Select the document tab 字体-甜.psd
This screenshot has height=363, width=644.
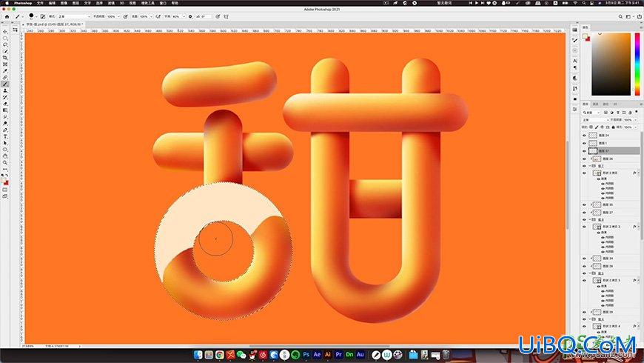pos(53,24)
